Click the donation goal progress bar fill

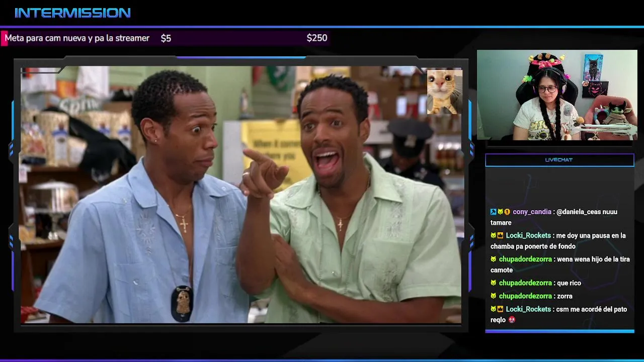(4, 38)
